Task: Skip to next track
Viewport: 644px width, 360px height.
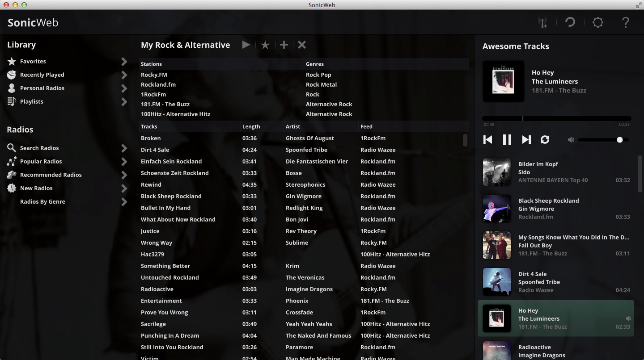Action: click(526, 140)
